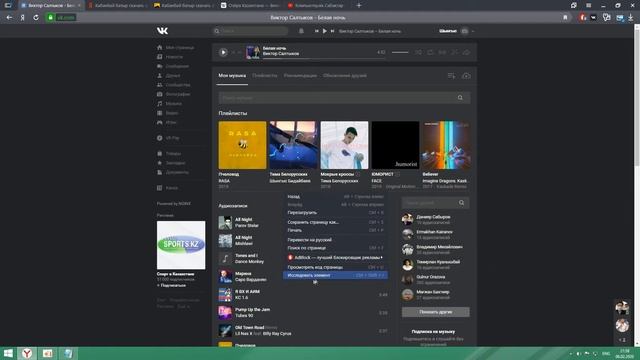
Task: Open the ЮМОРИСТ playlist cover
Action: (x=395, y=145)
